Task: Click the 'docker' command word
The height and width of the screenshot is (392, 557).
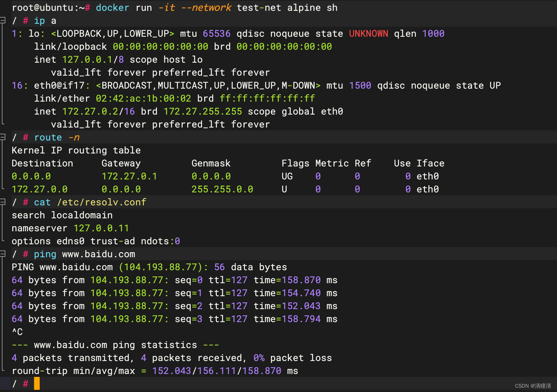Action: (112, 8)
